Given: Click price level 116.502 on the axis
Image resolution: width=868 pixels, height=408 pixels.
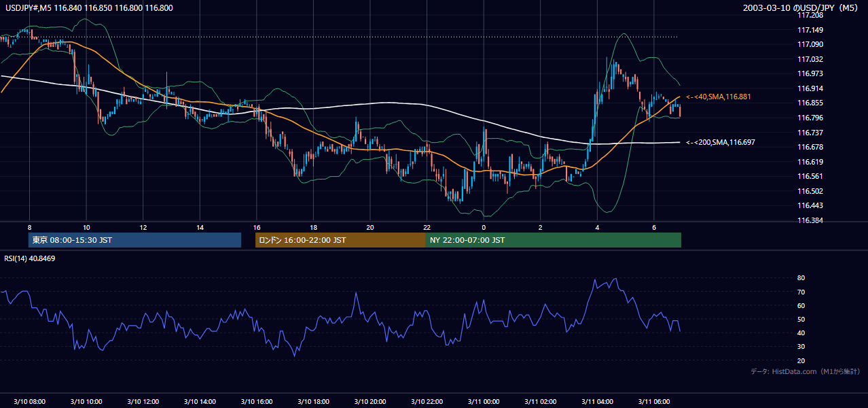Looking at the screenshot, I should pyautogui.click(x=810, y=191).
